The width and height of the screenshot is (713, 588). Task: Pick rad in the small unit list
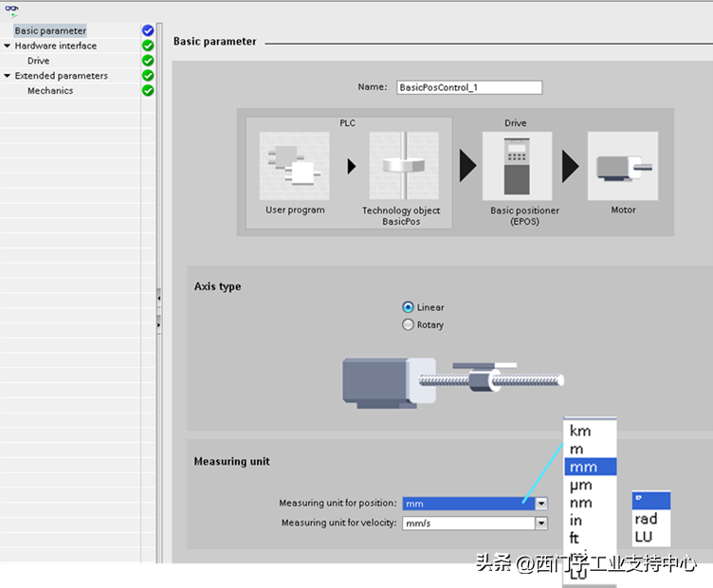coord(647,519)
